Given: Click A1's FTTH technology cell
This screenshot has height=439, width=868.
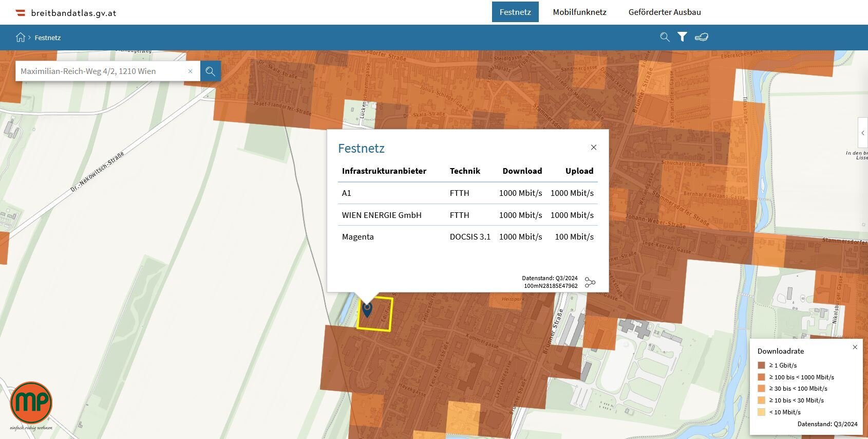Looking at the screenshot, I should click(459, 193).
